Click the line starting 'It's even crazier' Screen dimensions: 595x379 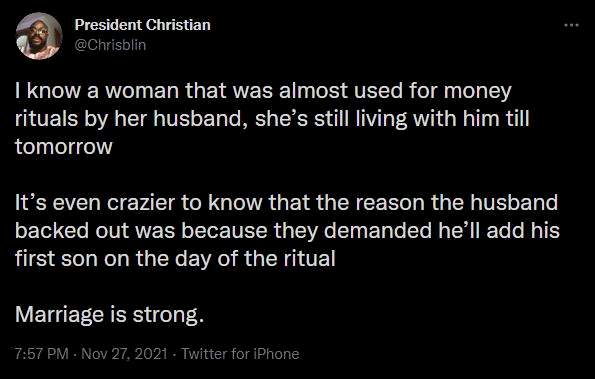(286, 203)
